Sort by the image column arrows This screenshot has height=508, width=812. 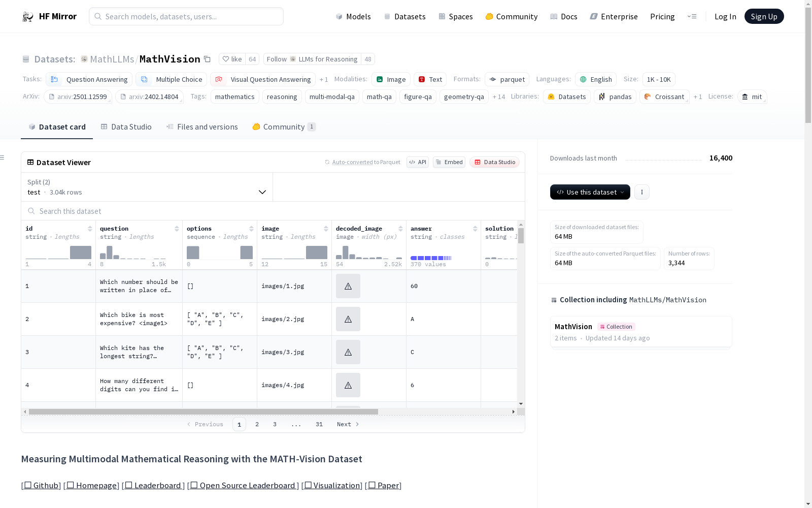tap(326, 229)
